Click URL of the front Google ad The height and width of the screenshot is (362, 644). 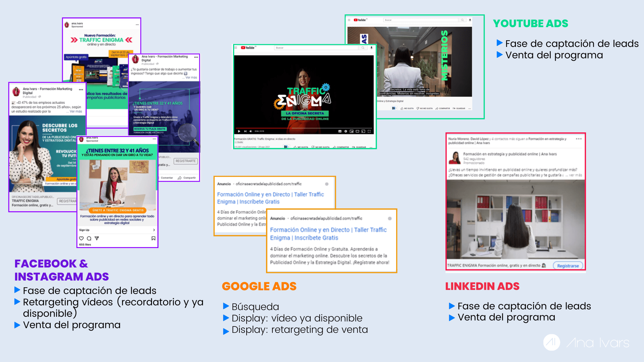[x=326, y=218]
